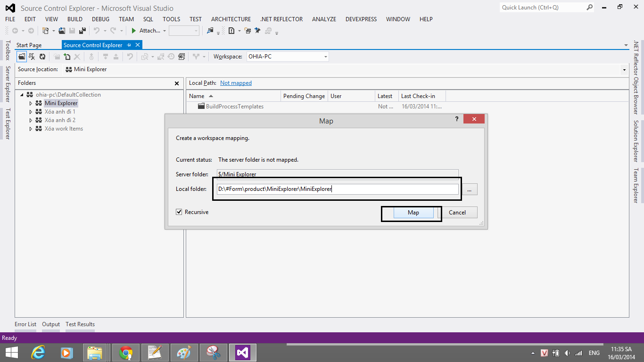Viewport: 644px width, 362px height.
Task: Open the Source location dropdown arrow
Action: click(624, 70)
